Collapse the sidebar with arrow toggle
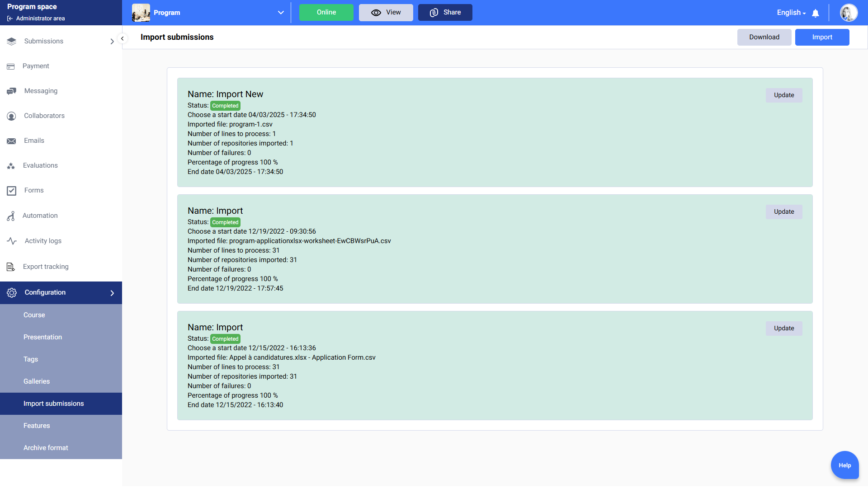 click(122, 38)
